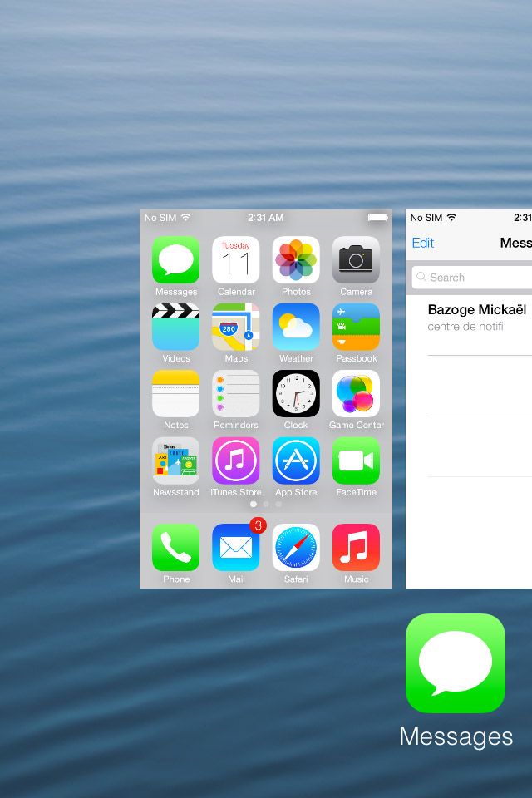The width and height of the screenshot is (532, 798).
Task: Open Safari in the dock
Action: click(296, 547)
